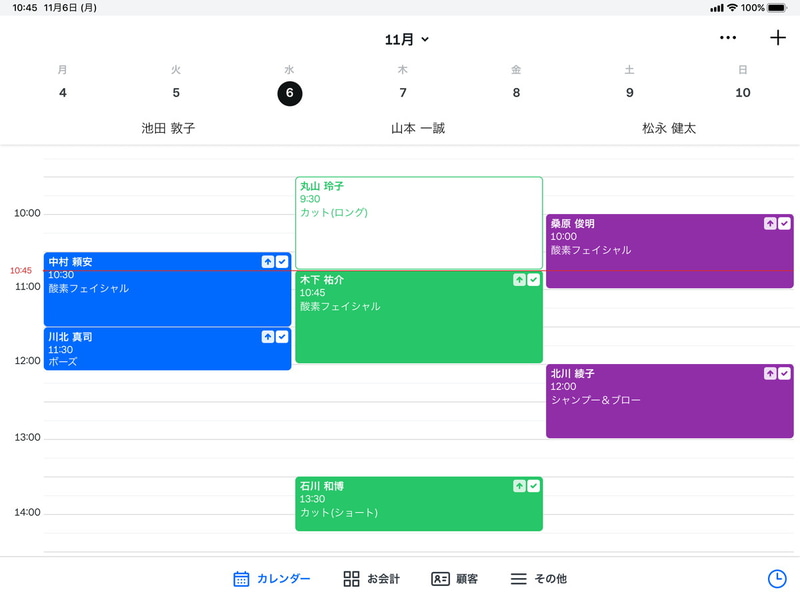The image size is (800, 600).
Task: Switch to the お会計 tab
Action: tap(371, 579)
